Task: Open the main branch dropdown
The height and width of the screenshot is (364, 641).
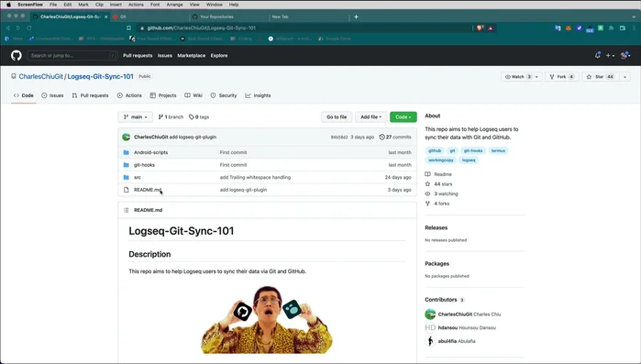Action: coord(136,116)
